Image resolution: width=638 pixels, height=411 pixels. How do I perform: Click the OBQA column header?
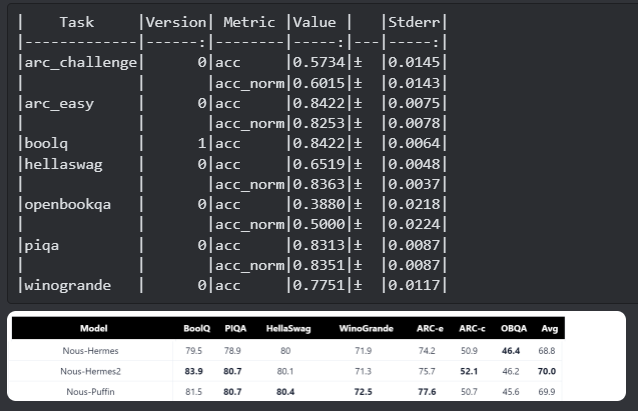(514, 328)
